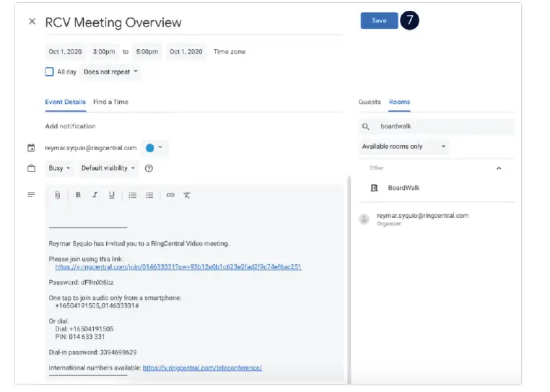Click the organizer avatar icon

coord(364,219)
